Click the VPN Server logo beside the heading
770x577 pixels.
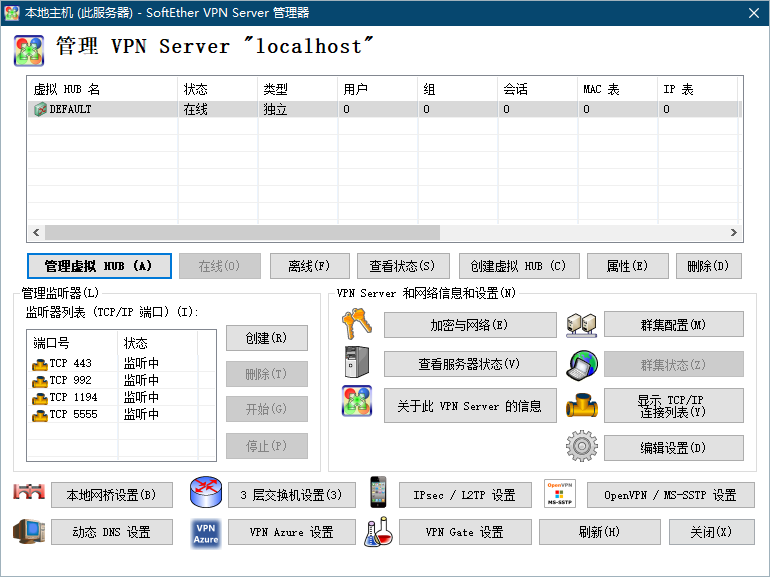click(28, 50)
